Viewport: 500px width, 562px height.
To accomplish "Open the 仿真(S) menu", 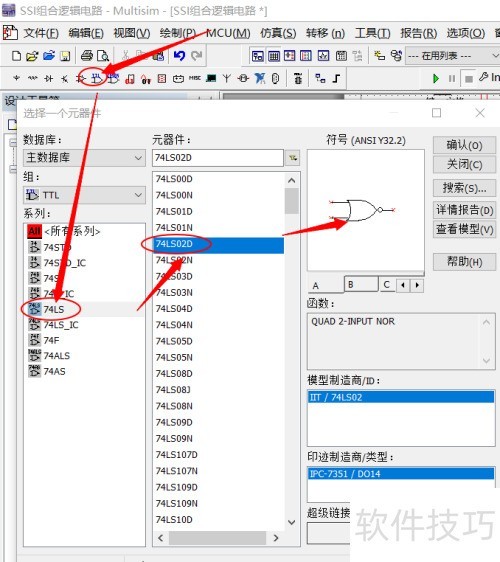I will coord(278,33).
